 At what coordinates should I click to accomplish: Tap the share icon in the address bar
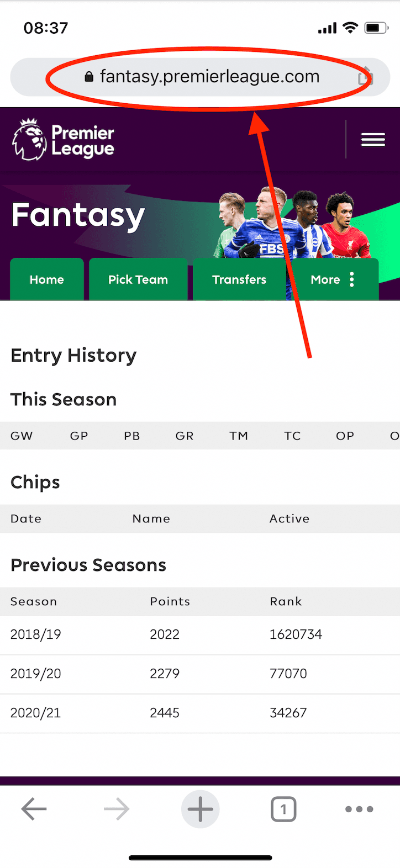[365, 77]
